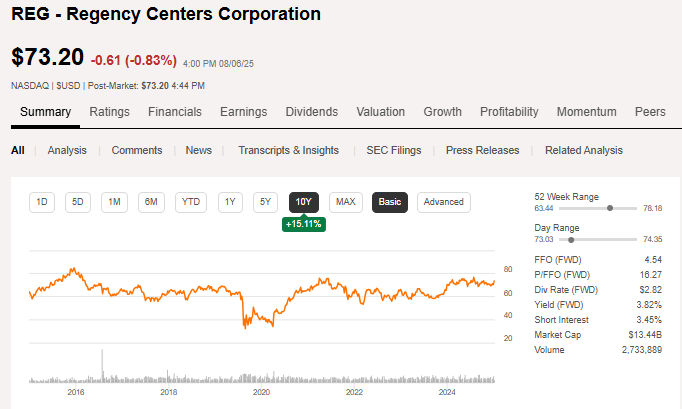The height and width of the screenshot is (409, 682).
Task: Click the 52 Week Range slider marker
Action: tap(610, 208)
